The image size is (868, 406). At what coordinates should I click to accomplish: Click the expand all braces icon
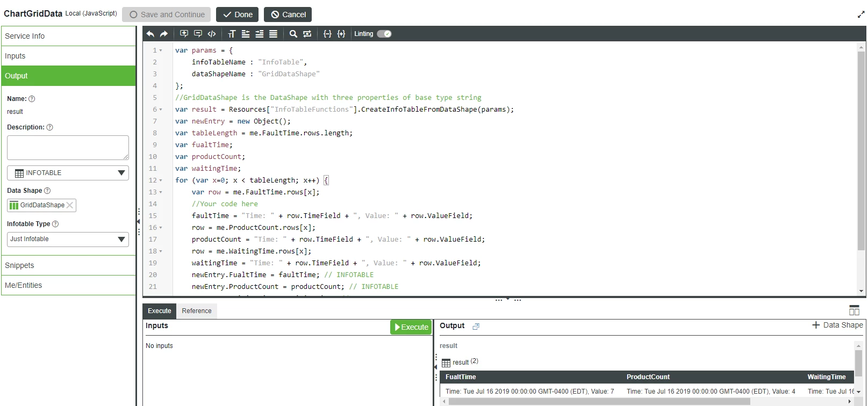pos(341,34)
